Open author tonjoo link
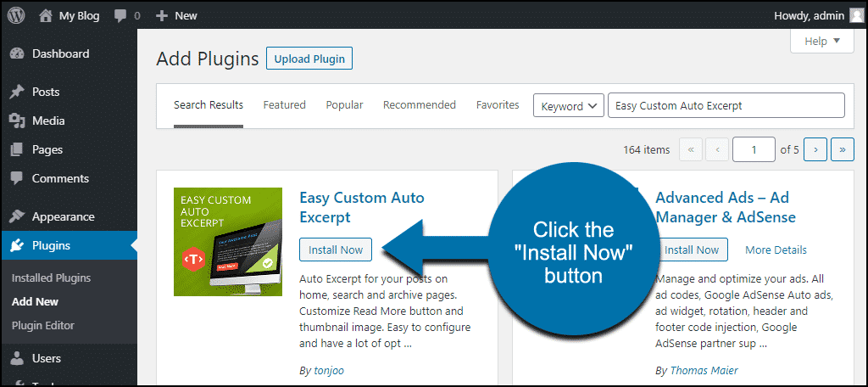The height and width of the screenshot is (387, 868). point(328,370)
